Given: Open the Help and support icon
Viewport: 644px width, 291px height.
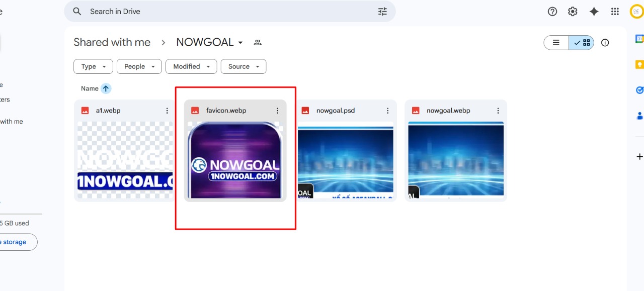Looking at the screenshot, I should pyautogui.click(x=552, y=12).
